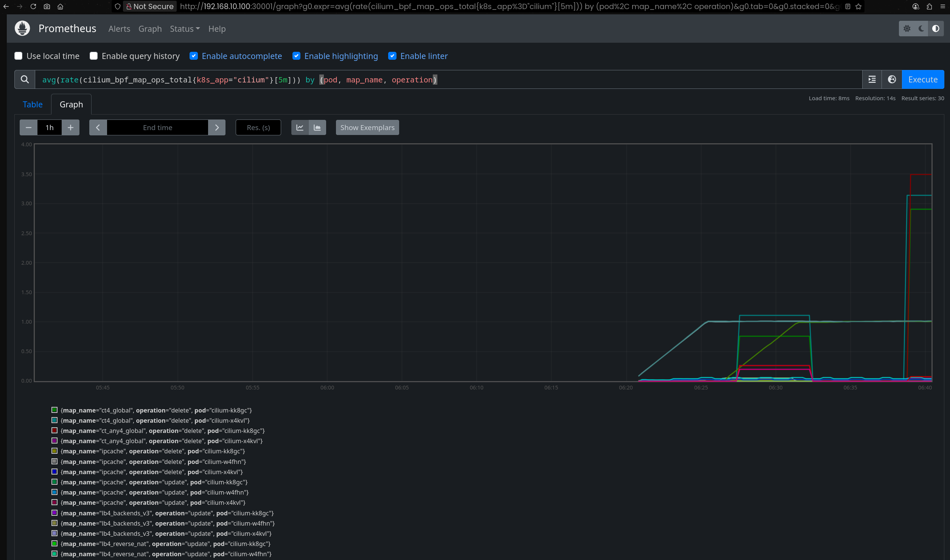The width and height of the screenshot is (950, 560).
Task: Click the Prometheus brand link
Action: tap(67, 28)
